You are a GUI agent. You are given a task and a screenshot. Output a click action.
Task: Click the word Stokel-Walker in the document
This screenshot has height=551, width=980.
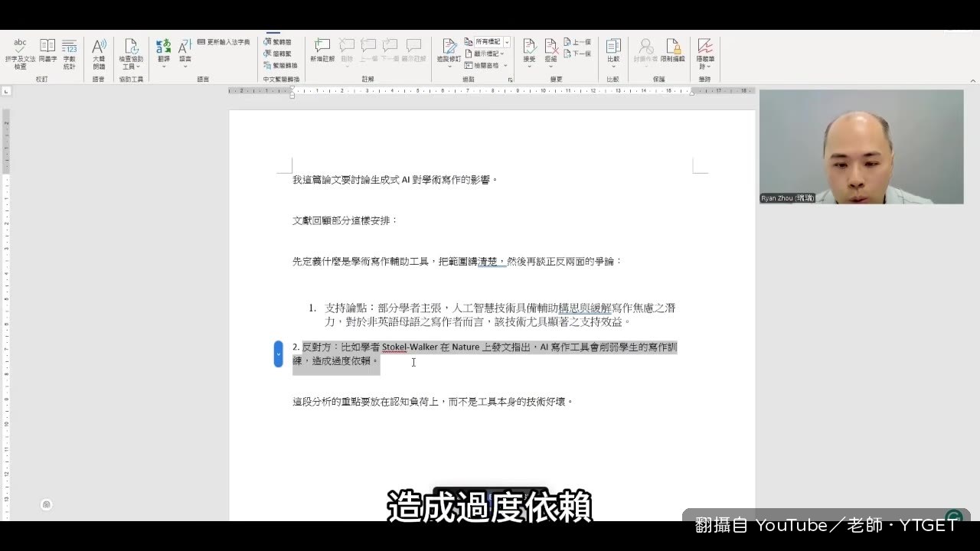410,347
